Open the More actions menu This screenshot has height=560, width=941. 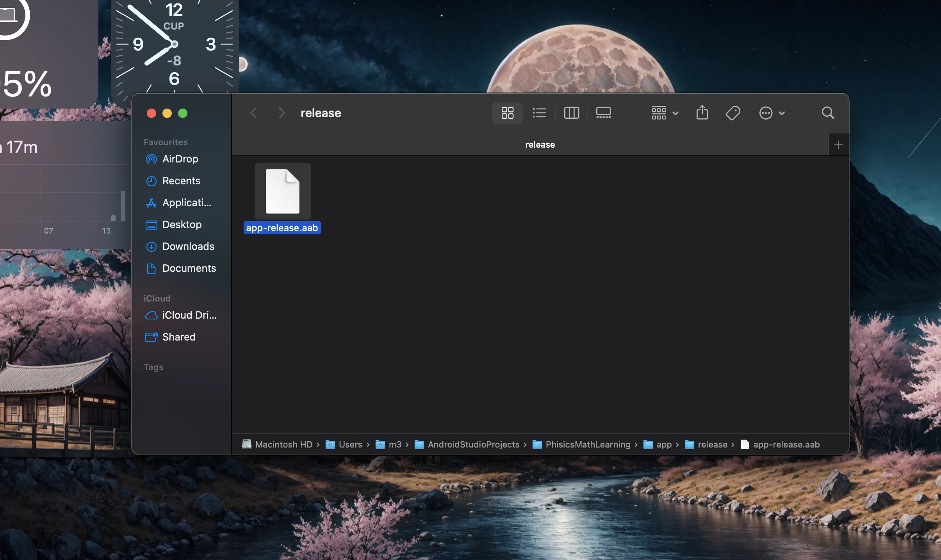[772, 113]
